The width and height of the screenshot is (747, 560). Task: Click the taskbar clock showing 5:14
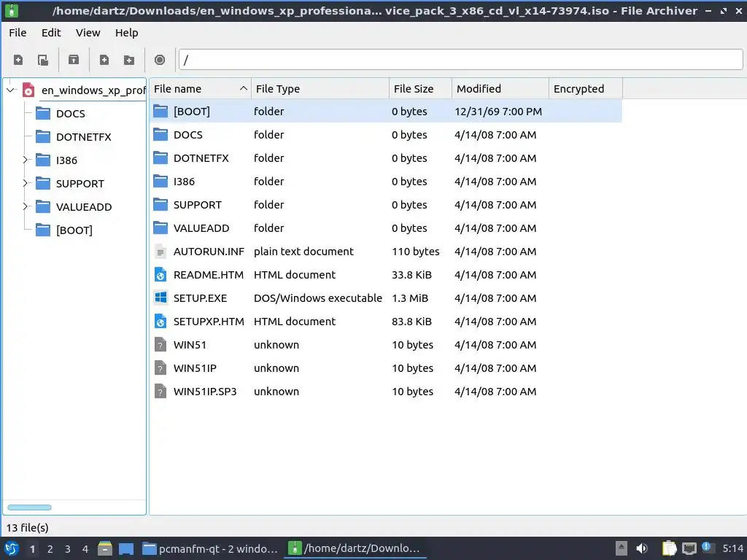coord(732,548)
